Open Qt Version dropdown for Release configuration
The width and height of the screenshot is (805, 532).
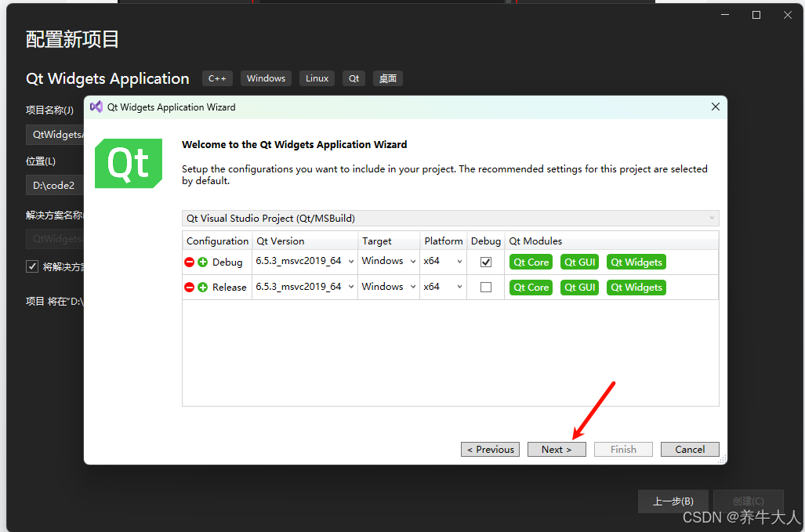[305, 287]
